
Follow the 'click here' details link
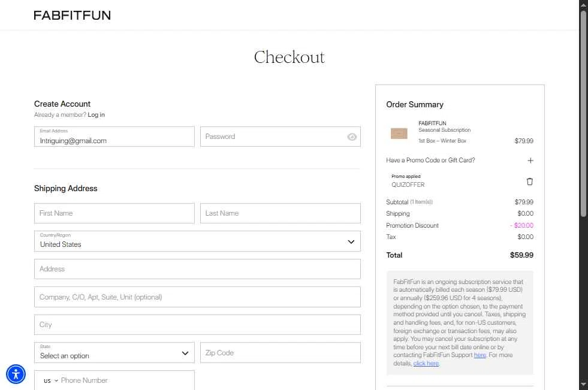(x=426, y=364)
